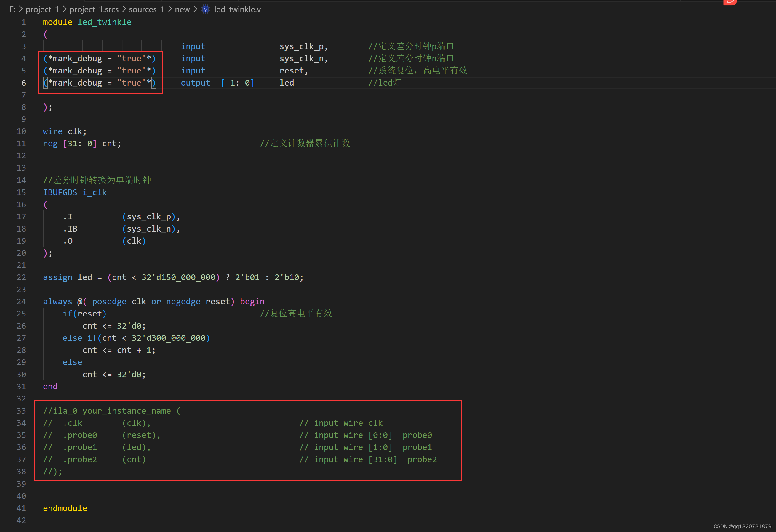This screenshot has width=776, height=532.
Task: Click "32'd150_000_000" constant
Action: click(x=178, y=277)
